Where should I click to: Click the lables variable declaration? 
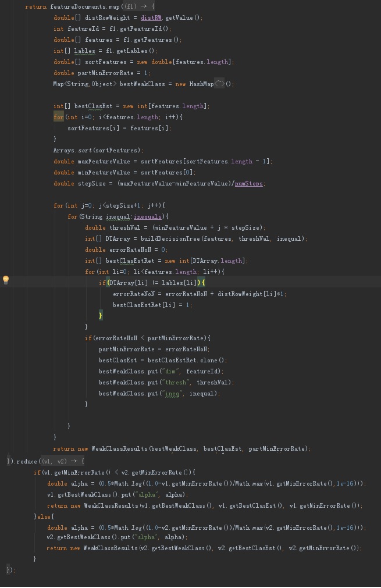coord(84,51)
